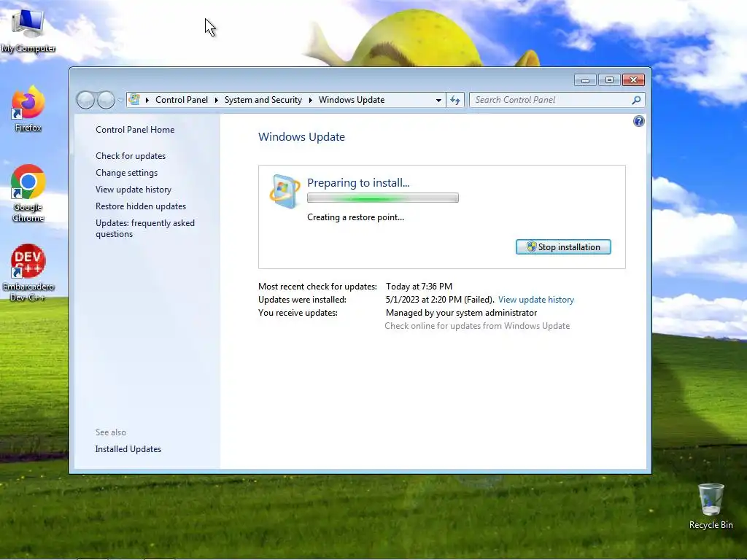This screenshot has height=560, width=747.
Task: Click the Back navigation arrow button
Action: pyautogui.click(x=85, y=100)
